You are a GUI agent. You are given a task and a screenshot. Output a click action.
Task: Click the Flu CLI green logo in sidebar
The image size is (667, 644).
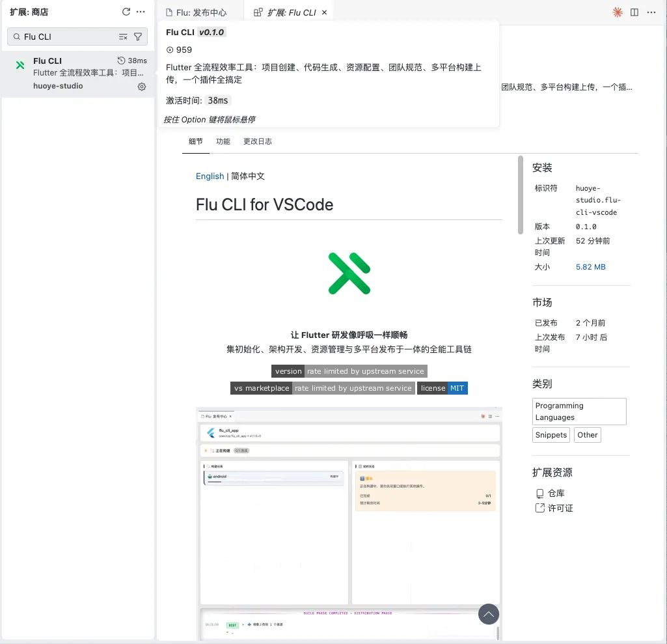(20, 65)
